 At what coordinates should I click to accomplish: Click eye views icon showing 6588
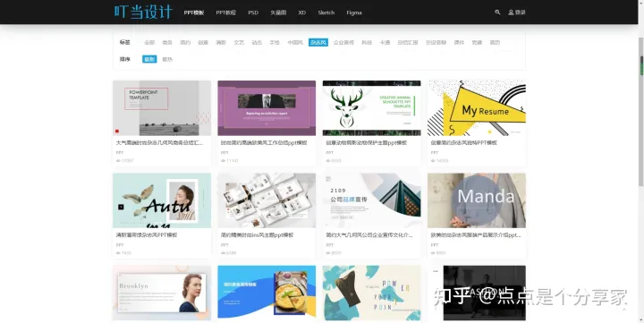[x=223, y=253]
